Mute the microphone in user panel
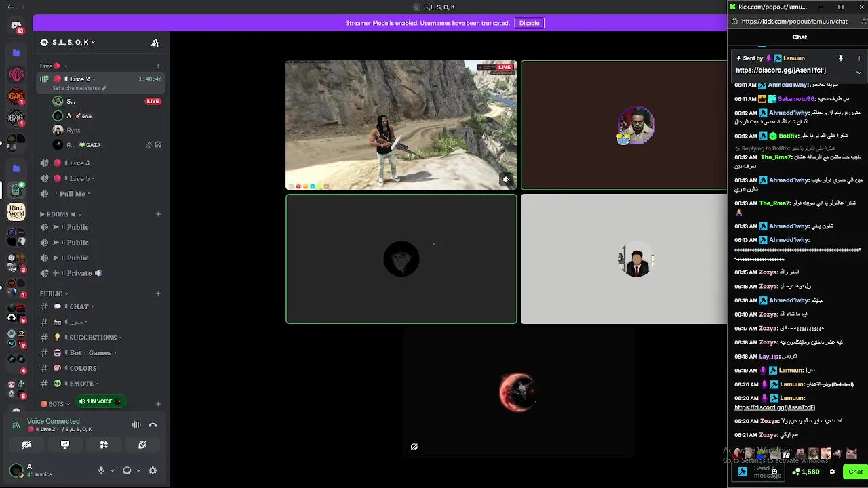This screenshot has width=868, height=488. (101, 470)
